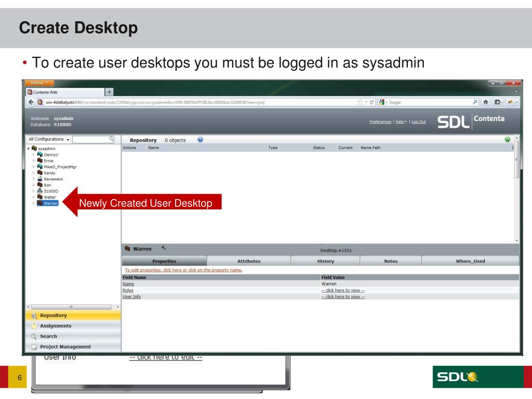Image resolution: width=532 pixels, height=399 pixels.
Task: Sort list by the Status column header
Action: (319, 148)
